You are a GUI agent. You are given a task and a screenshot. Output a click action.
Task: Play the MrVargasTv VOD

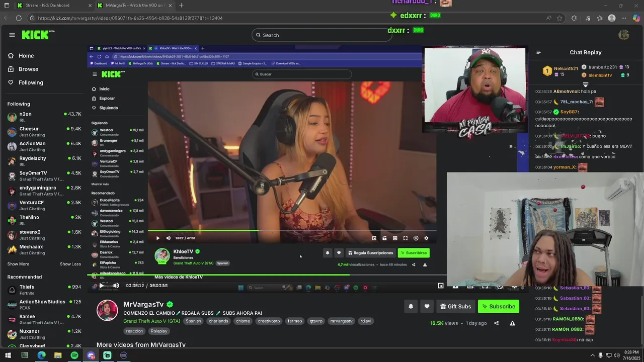[101, 286]
